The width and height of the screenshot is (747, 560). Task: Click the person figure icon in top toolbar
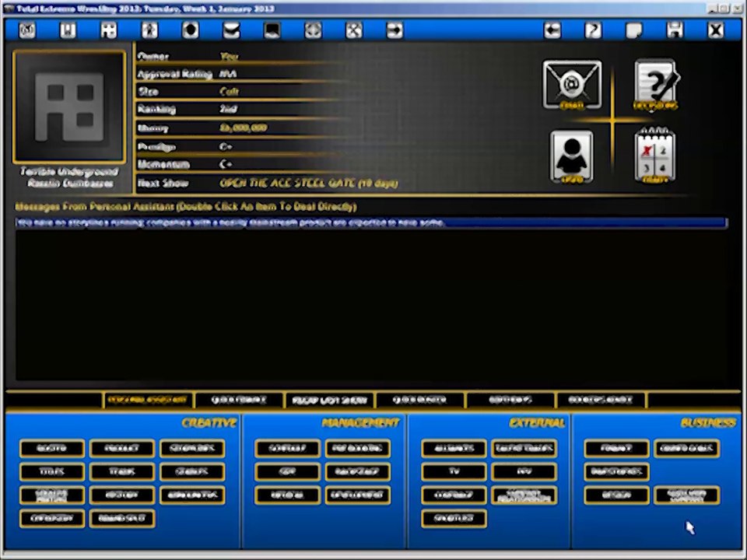(x=149, y=30)
